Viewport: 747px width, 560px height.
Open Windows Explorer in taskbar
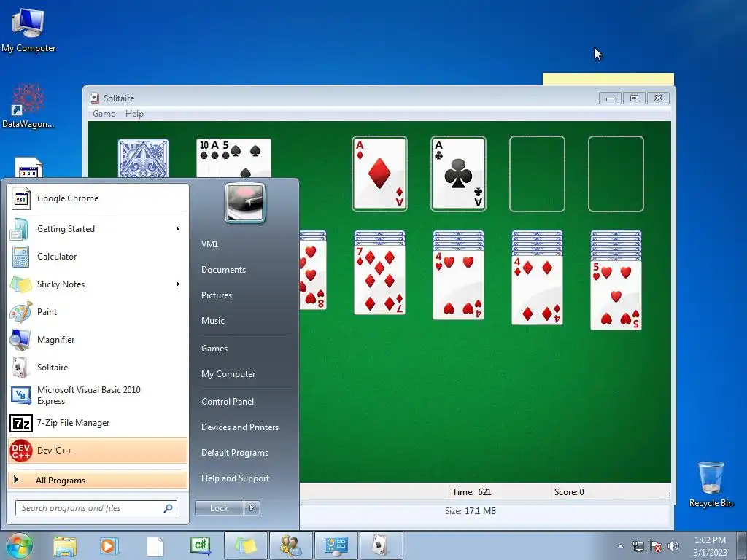(x=65, y=545)
